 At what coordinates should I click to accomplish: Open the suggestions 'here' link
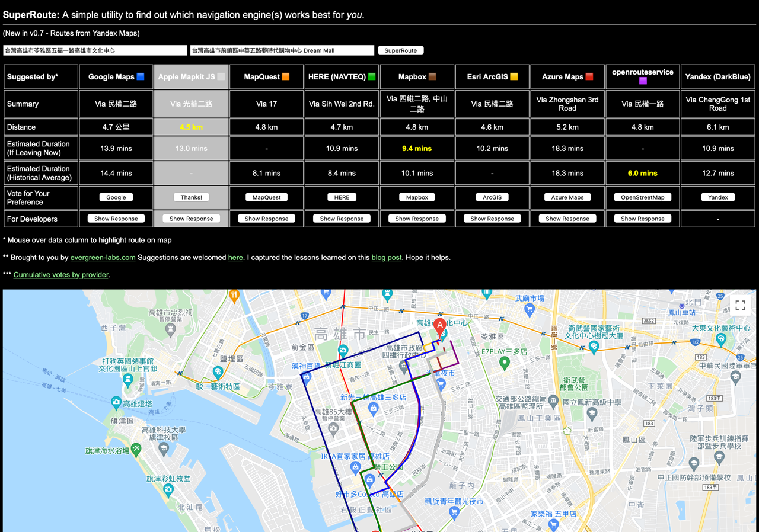click(235, 258)
